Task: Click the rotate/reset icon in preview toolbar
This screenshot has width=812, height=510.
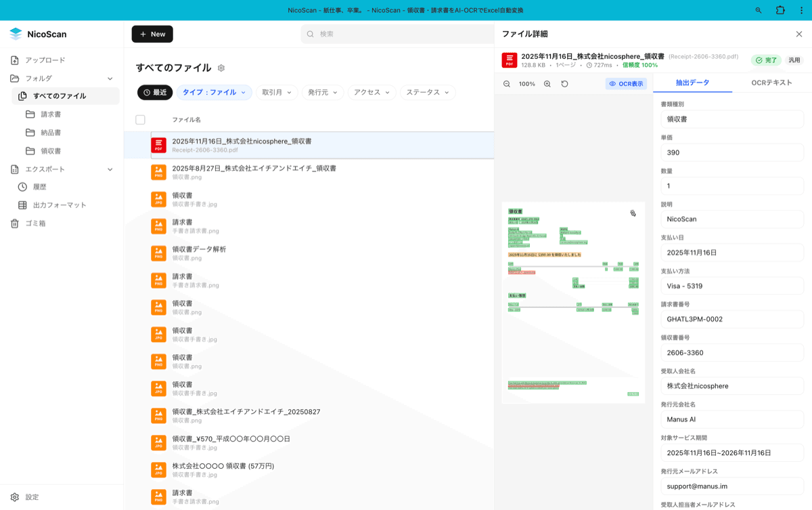Action: point(564,84)
